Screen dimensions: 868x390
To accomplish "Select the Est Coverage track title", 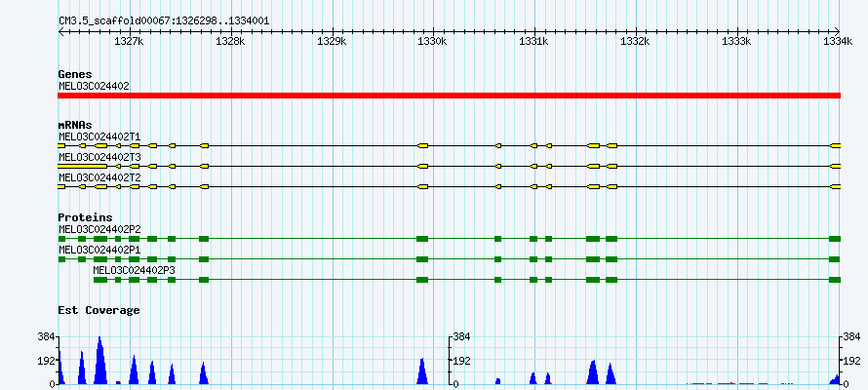I will click(x=99, y=310).
